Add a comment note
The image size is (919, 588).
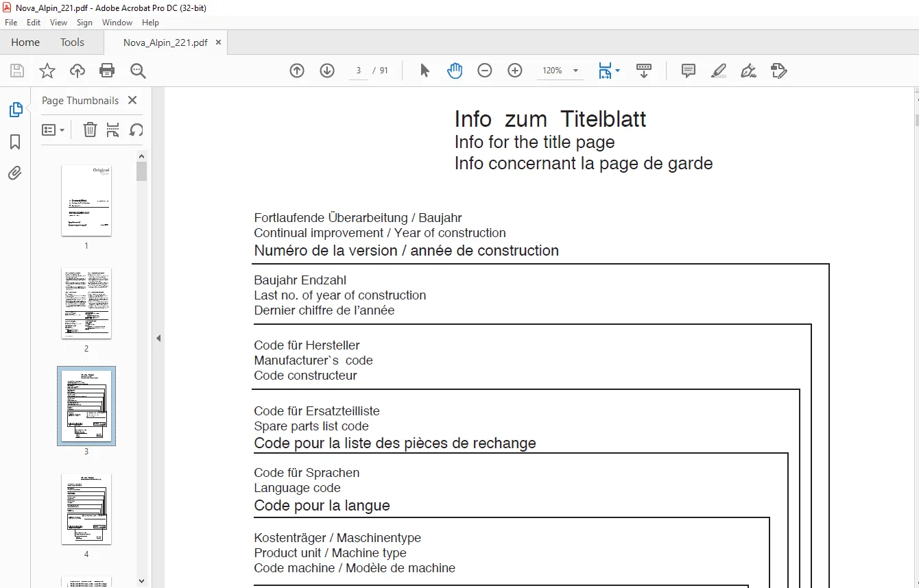(x=689, y=71)
